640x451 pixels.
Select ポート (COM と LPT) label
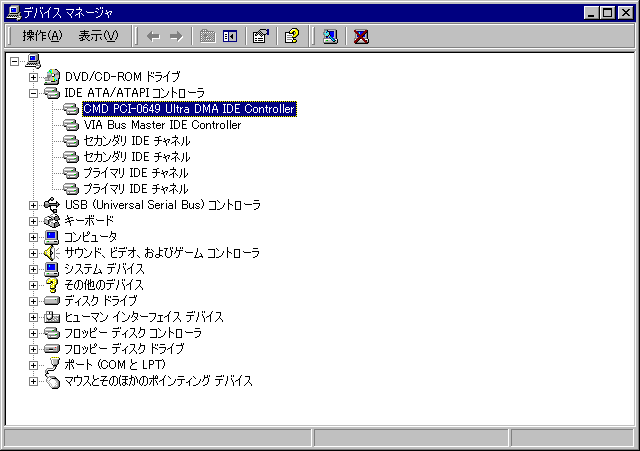point(115,365)
